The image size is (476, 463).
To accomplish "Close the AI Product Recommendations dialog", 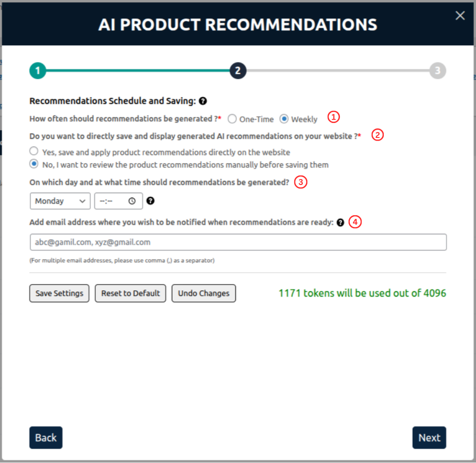I will pos(460,16).
